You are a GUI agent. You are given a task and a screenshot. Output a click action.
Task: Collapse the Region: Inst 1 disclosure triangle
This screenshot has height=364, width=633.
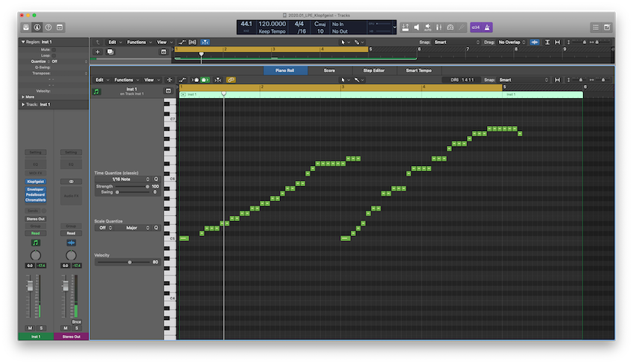(23, 42)
